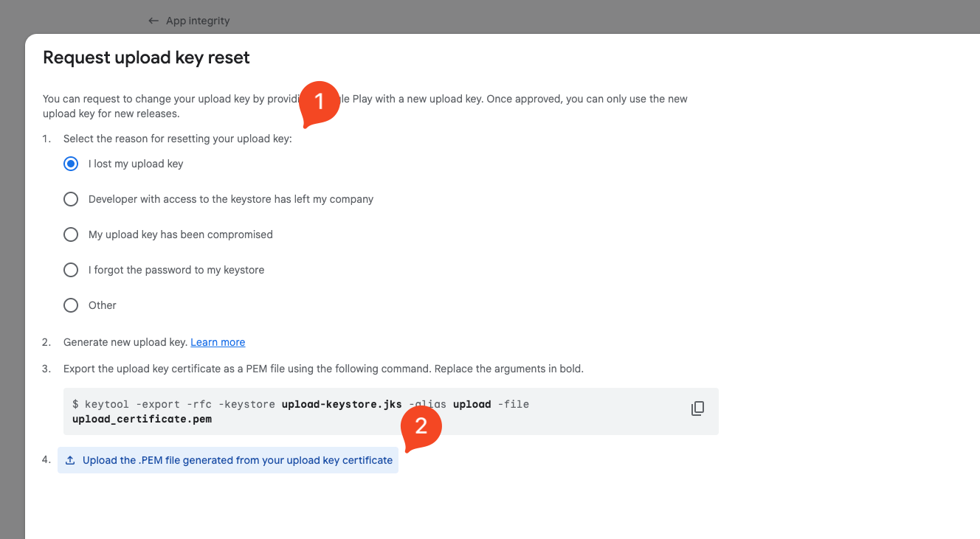The height and width of the screenshot is (539, 980).
Task: Select 'My upload key has been compromised'
Action: pos(71,234)
